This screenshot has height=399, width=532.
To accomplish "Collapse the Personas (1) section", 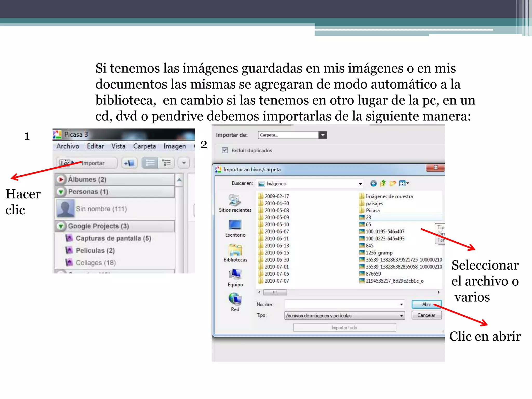I will 61,192.
